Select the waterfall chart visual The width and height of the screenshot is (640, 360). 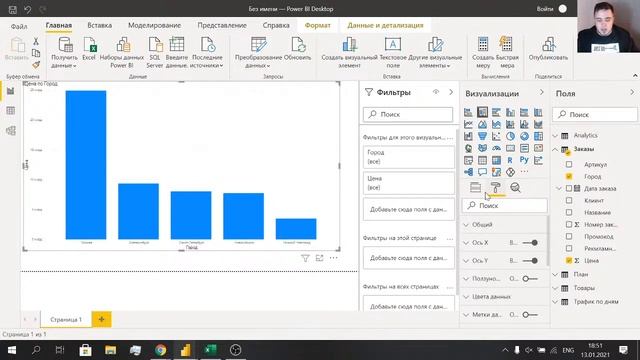[468, 136]
